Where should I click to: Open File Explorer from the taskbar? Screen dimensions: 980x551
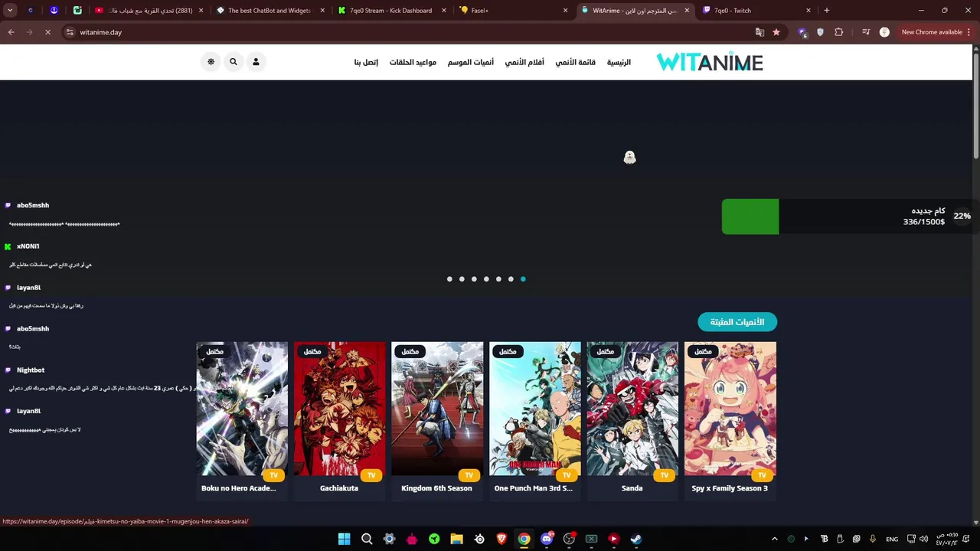pyautogui.click(x=457, y=539)
